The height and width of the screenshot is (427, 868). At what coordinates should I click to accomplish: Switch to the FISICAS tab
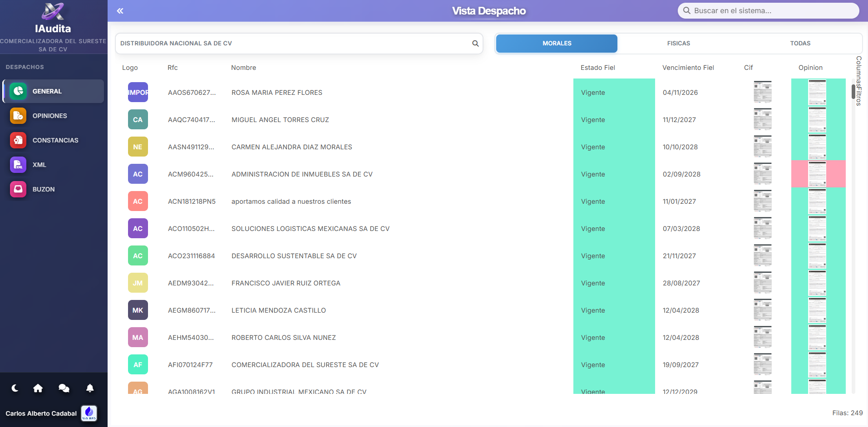click(678, 44)
